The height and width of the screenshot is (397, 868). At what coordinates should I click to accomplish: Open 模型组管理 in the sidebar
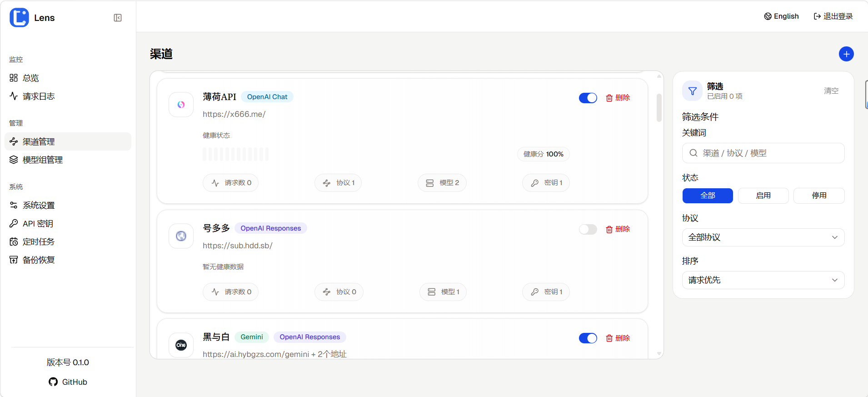(43, 160)
